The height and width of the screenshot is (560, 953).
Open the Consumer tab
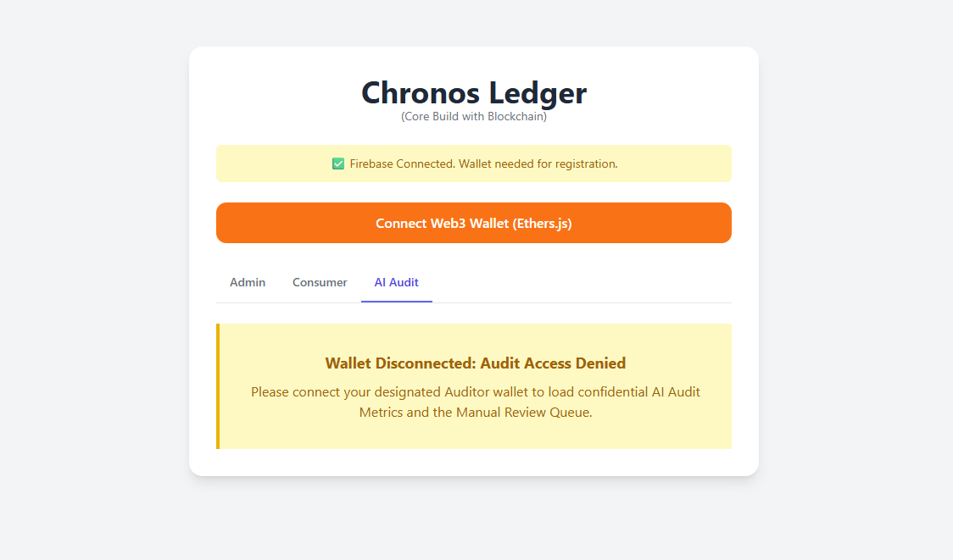pos(320,282)
